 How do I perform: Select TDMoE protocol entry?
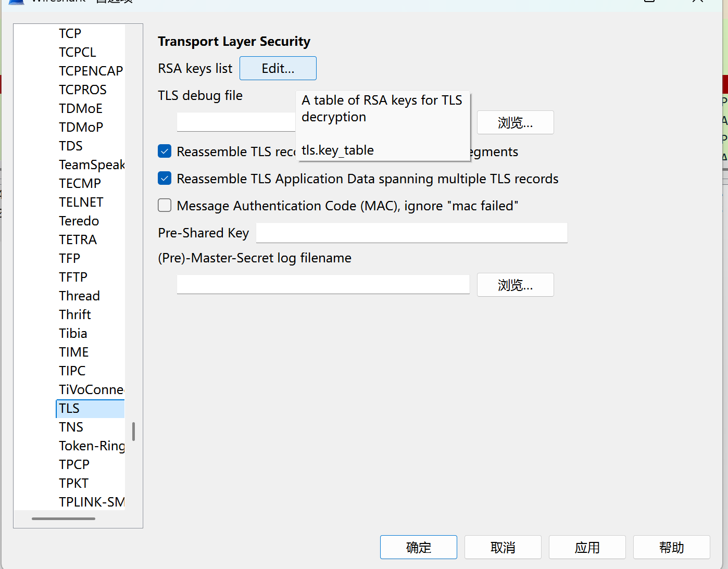(80, 108)
